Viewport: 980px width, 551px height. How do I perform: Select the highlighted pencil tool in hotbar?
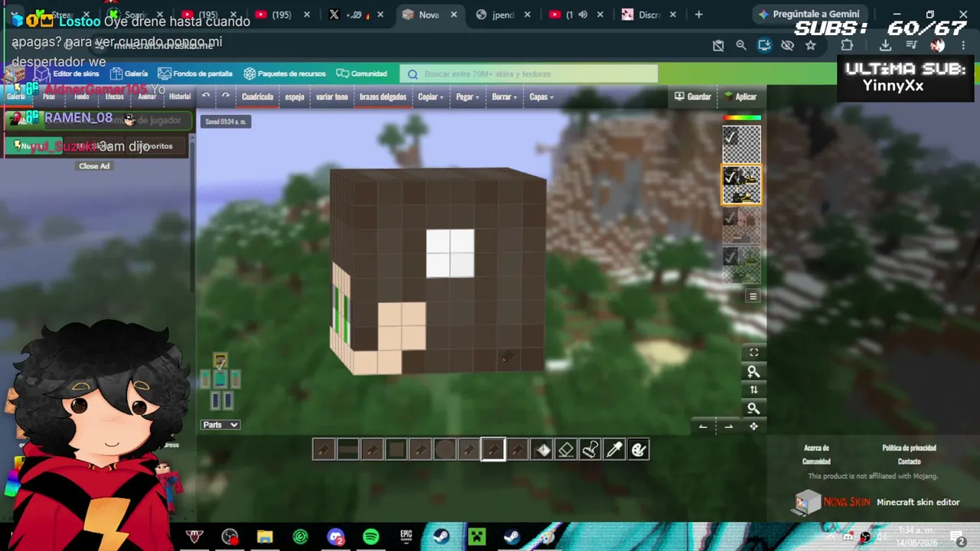point(493,450)
